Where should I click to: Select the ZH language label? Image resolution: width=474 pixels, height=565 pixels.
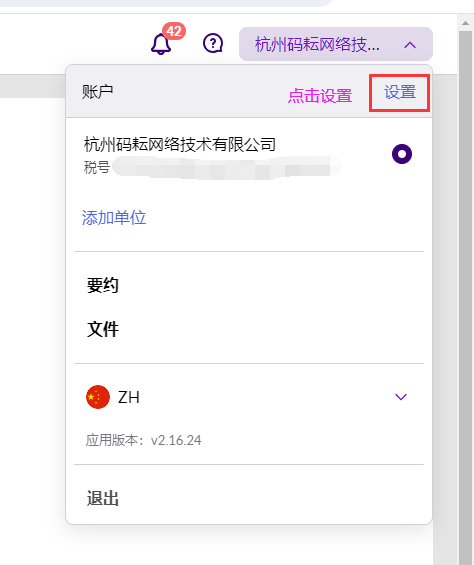pos(129,397)
